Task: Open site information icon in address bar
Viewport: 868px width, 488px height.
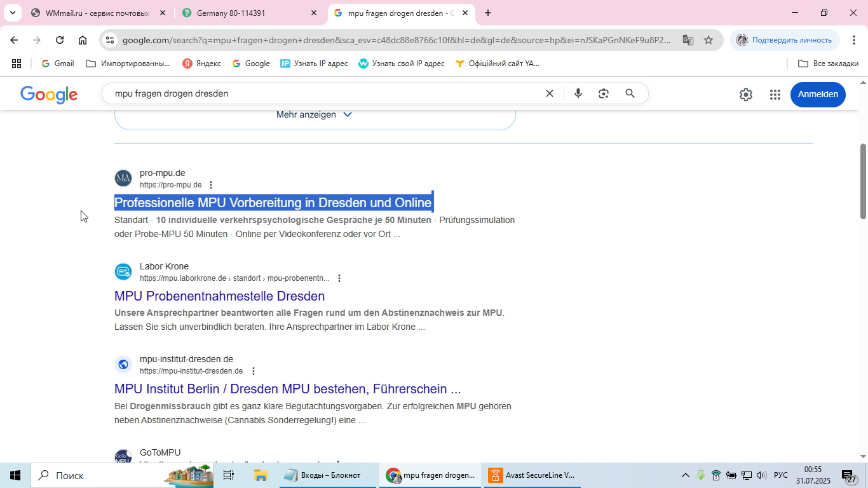Action: [110, 40]
